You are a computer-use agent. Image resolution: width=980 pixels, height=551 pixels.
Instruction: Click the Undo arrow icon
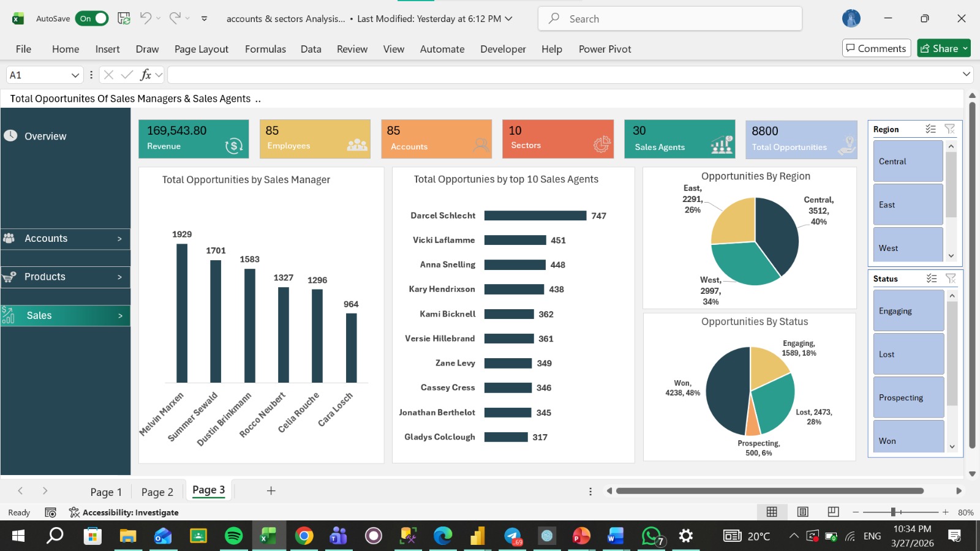pos(145,18)
